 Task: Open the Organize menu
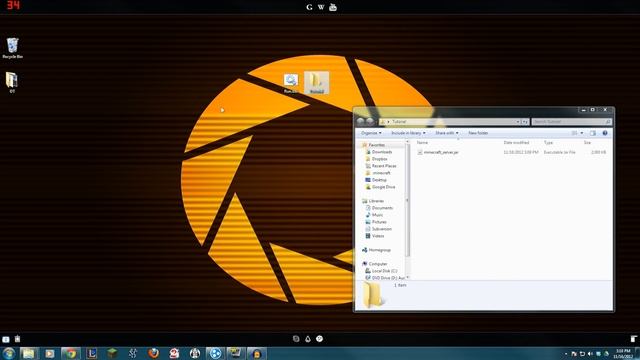(371, 133)
